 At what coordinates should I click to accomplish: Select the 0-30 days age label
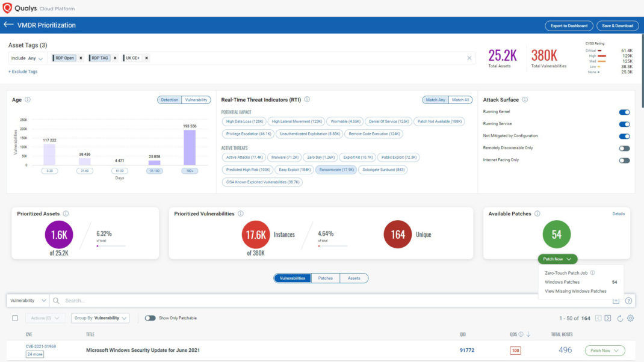49,171
